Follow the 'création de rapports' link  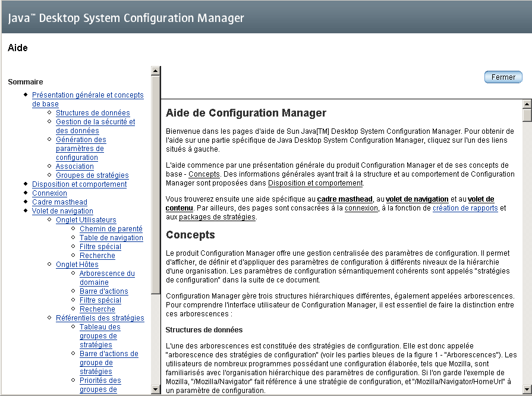point(465,208)
